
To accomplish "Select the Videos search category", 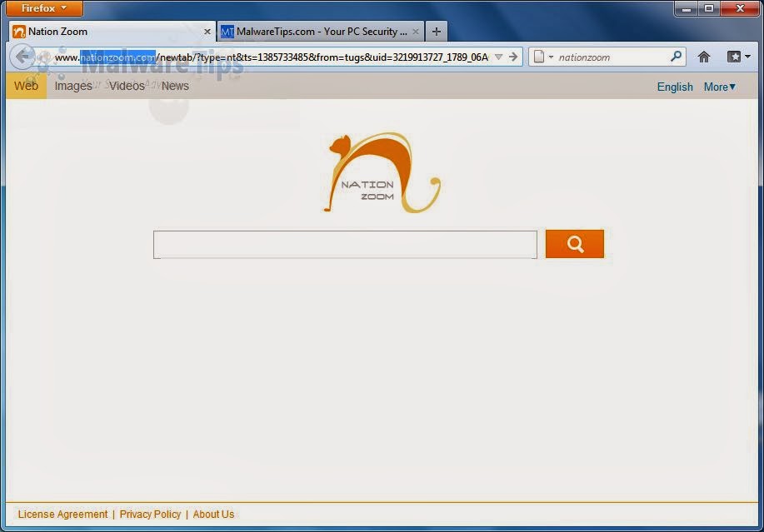I will click(x=127, y=86).
